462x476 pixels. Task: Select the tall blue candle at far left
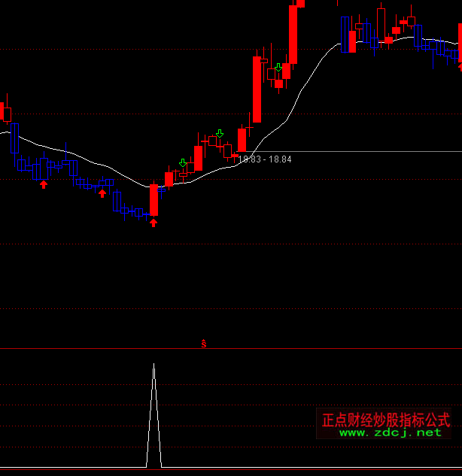14,138
